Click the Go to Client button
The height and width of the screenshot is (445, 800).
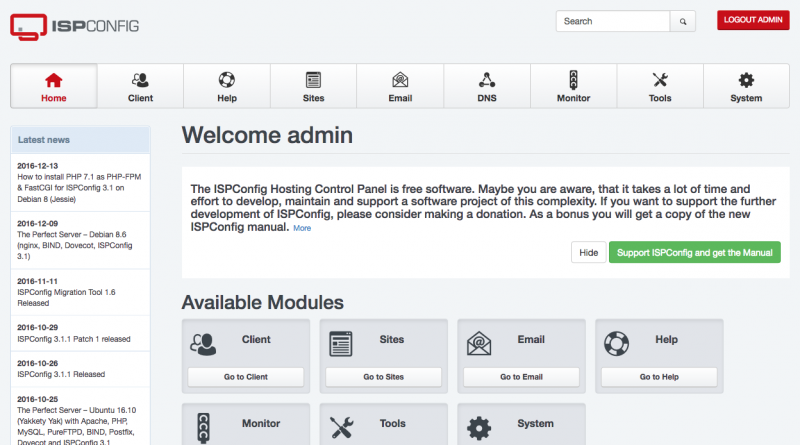pos(245,377)
